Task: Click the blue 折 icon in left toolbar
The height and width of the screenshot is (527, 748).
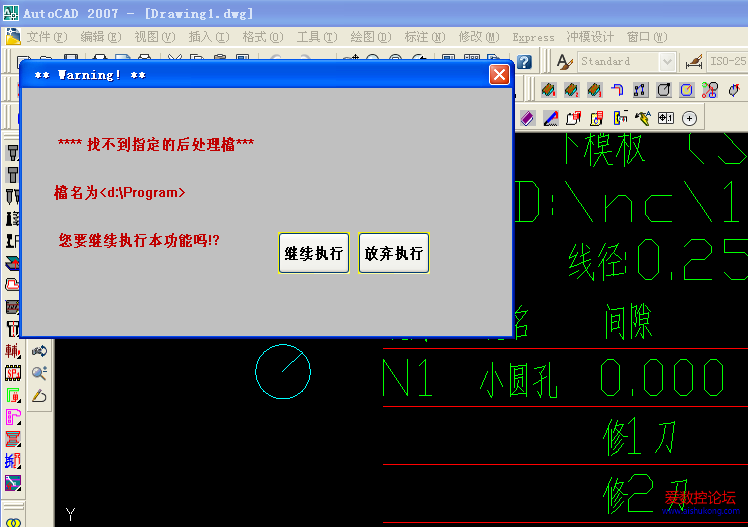Action: [x=12, y=461]
